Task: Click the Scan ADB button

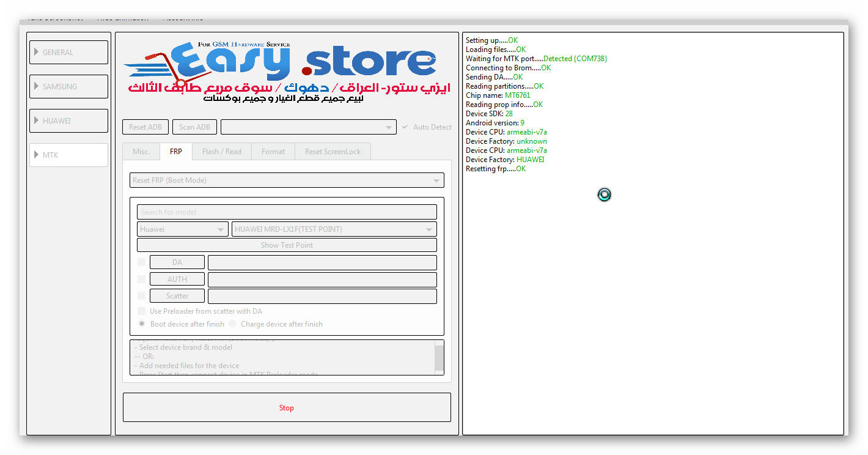Action: coord(194,127)
